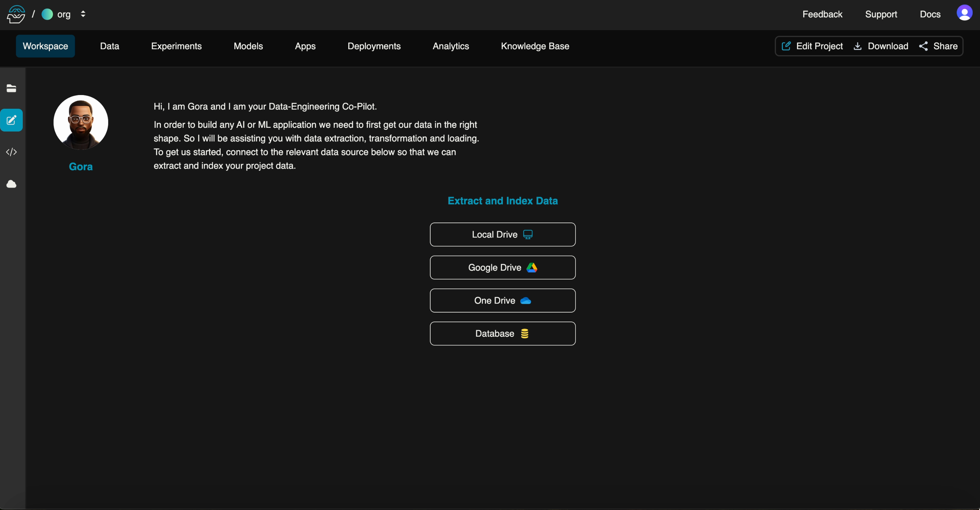
Task: Click the app logo in top-left corner
Action: click(16, 14)
